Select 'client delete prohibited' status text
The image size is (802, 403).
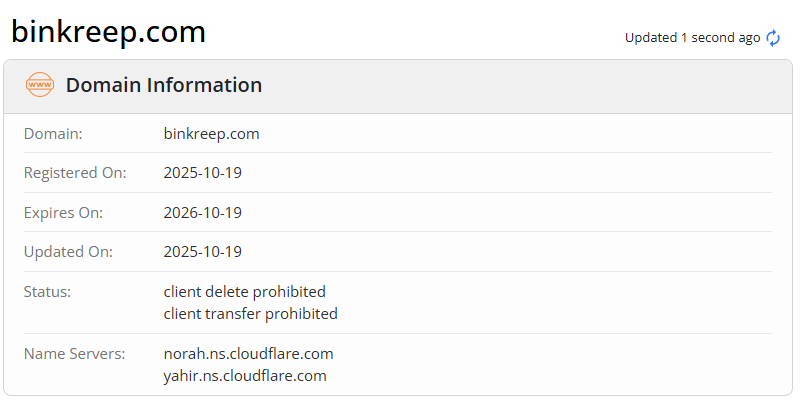coord(245,292)
